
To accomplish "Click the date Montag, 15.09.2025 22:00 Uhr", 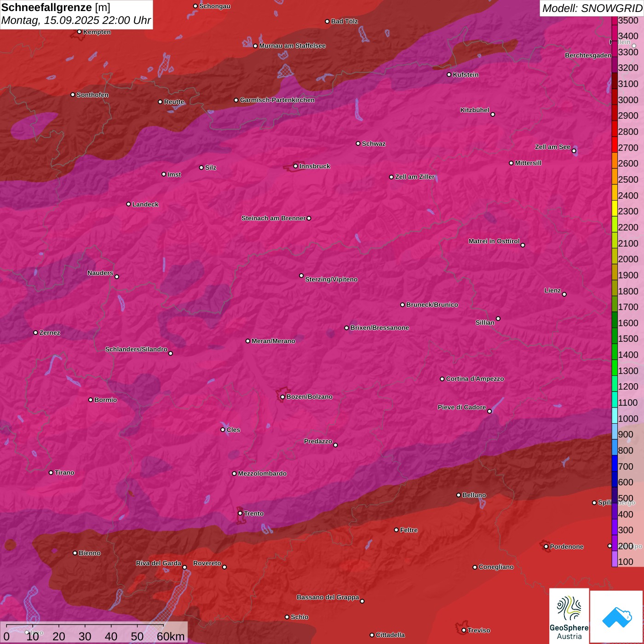I will click(x=76, y=20).
